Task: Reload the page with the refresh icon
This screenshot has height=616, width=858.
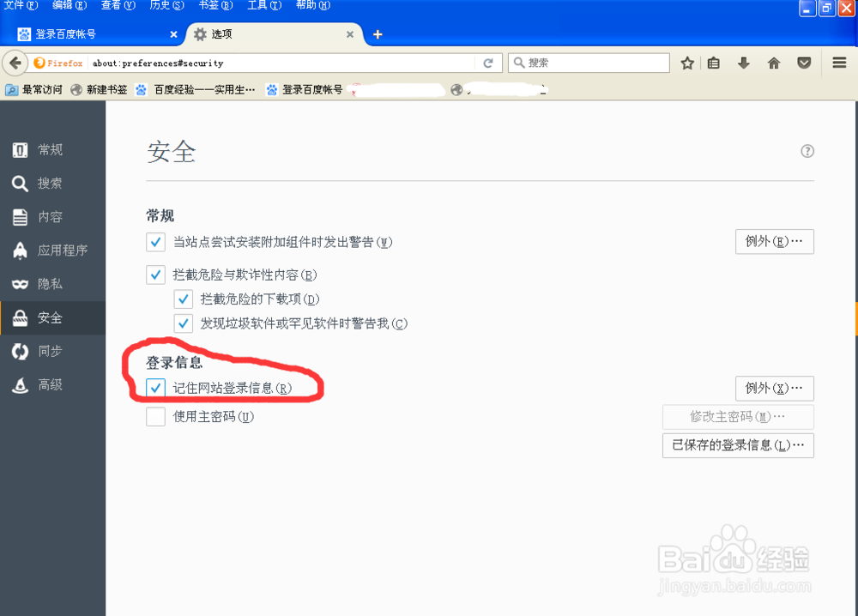Action: (488, 63)
